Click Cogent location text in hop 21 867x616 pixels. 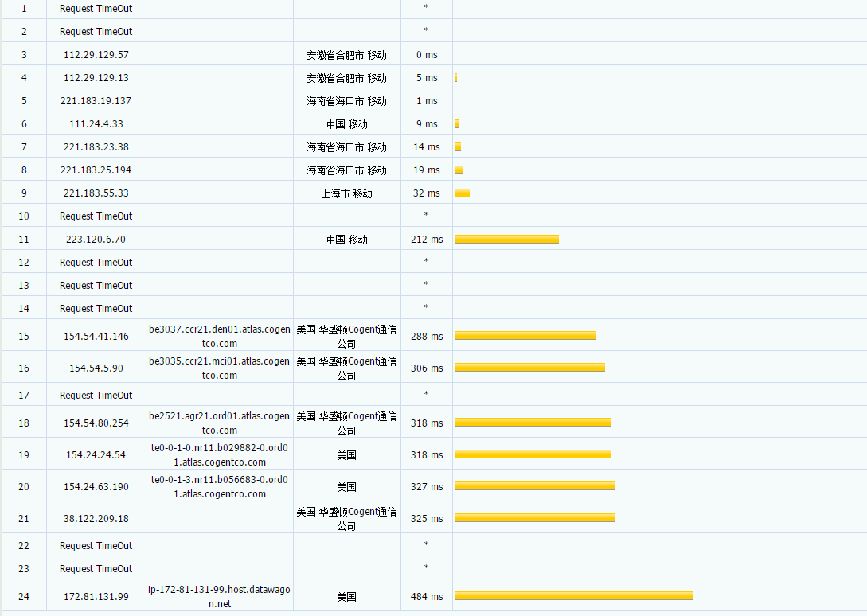tap(346, 519)
